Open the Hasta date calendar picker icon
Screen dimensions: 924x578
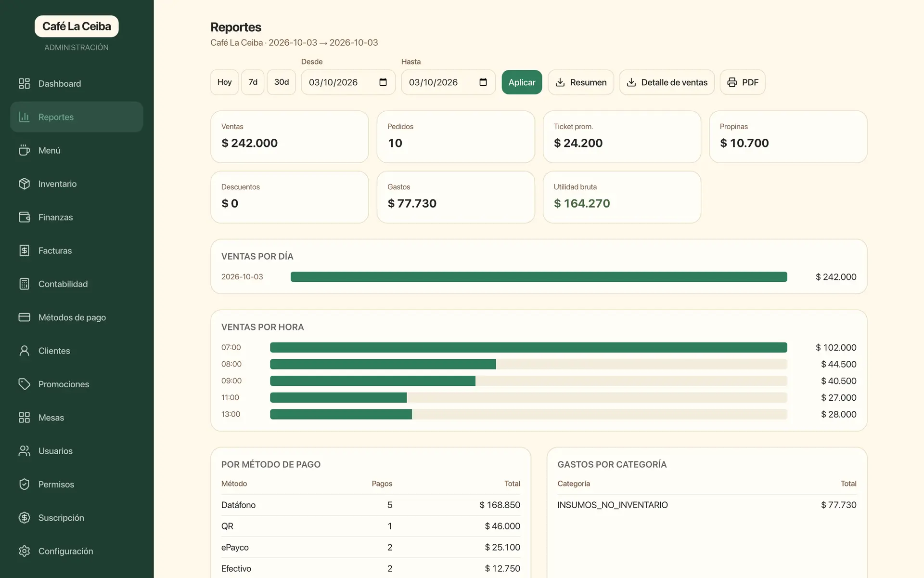click(483, 82)
